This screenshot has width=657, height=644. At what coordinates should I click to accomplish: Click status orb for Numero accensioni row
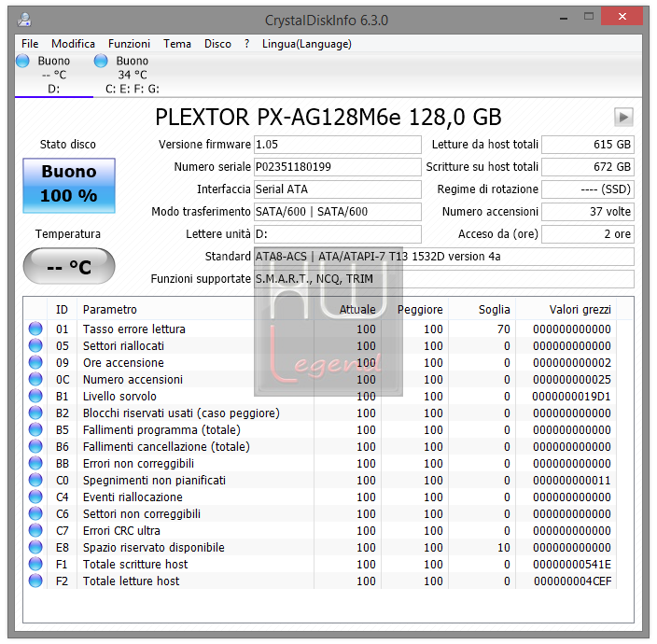coord(35,379)
